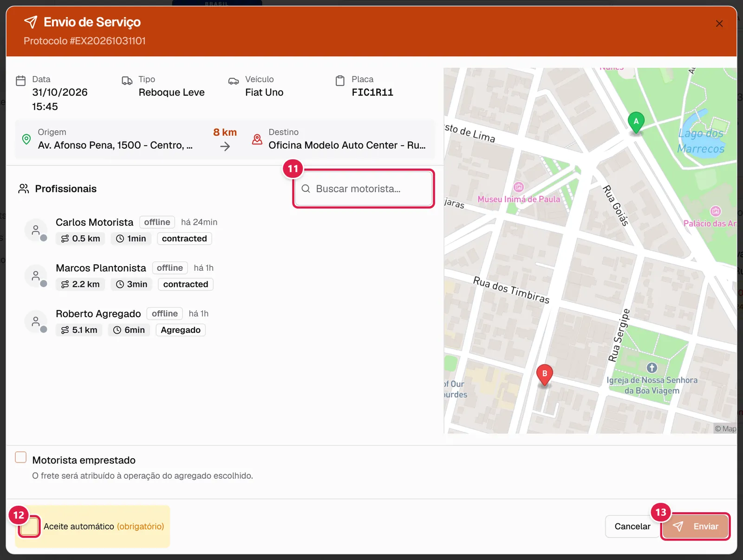Click Igreja Boa Viagem church icon
The image size is (743, 560).
(652, 368)
